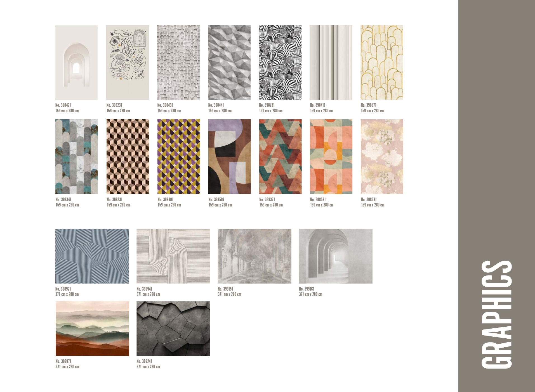Select the teal and grey marble arches wallpaper
The image size is (535, 392).
click(77, 157)
